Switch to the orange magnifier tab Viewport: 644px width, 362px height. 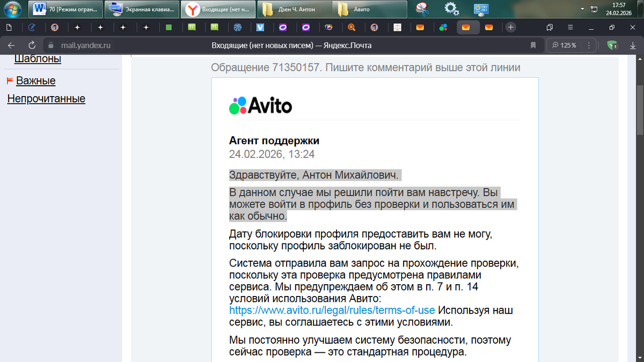pyautogui.click(x=352, y=27)
